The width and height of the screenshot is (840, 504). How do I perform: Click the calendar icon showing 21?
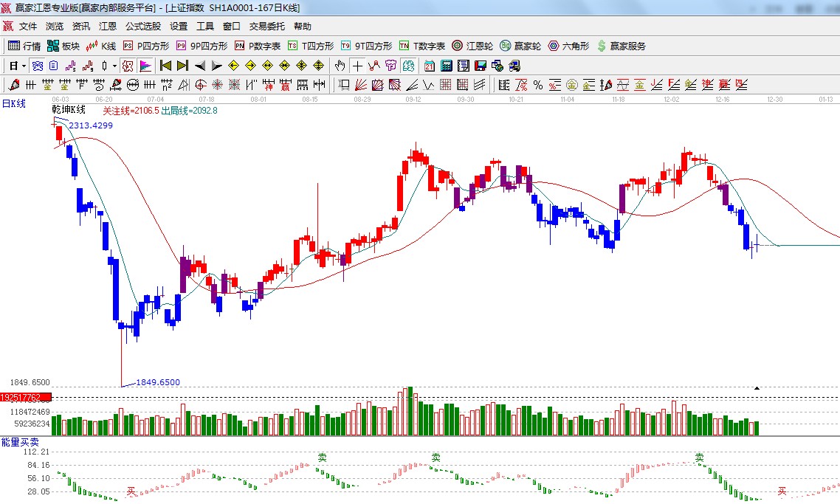pos(429,66)
